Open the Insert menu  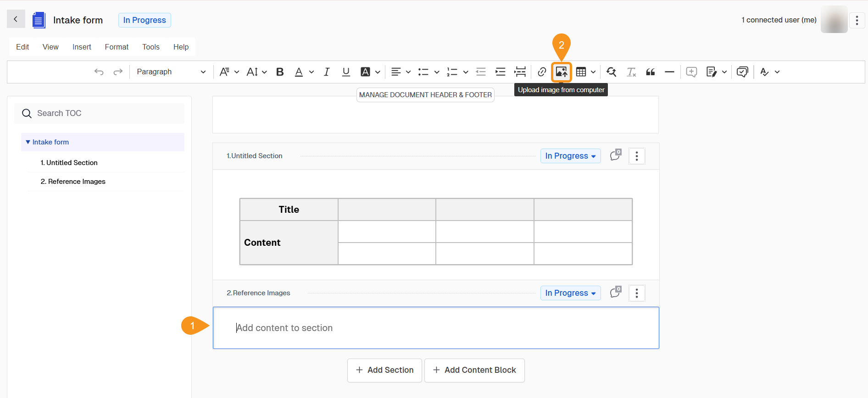pos(82,47)
